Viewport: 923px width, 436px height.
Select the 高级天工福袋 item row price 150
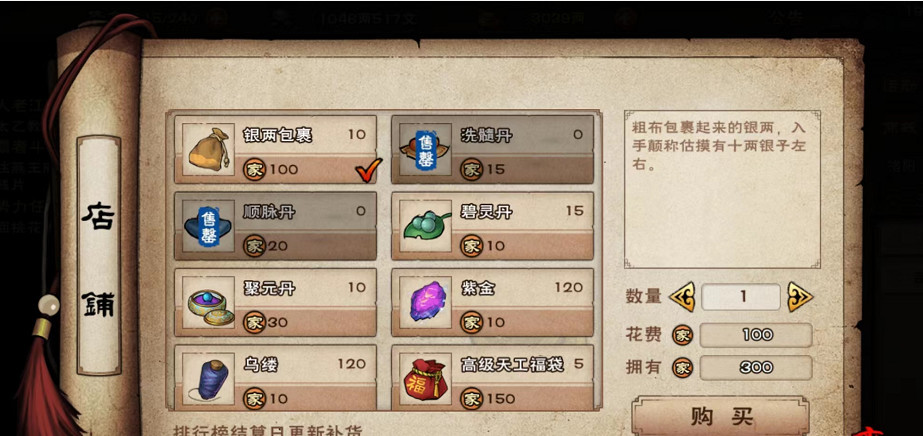tap(492, 378)
